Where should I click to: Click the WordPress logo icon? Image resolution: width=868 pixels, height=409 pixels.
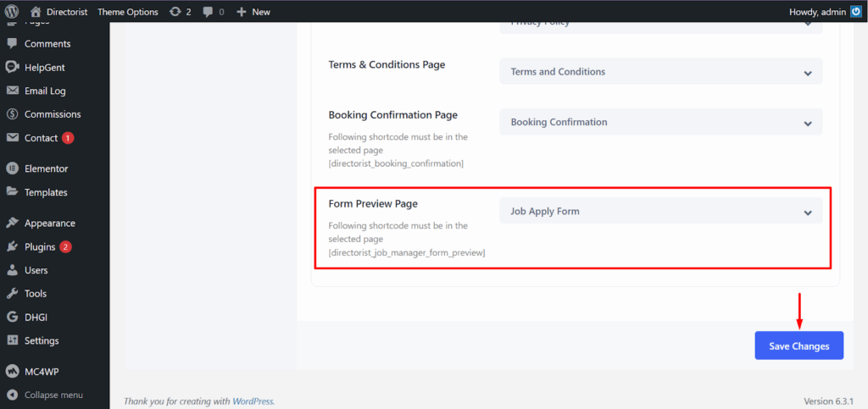tap(13, 12)
